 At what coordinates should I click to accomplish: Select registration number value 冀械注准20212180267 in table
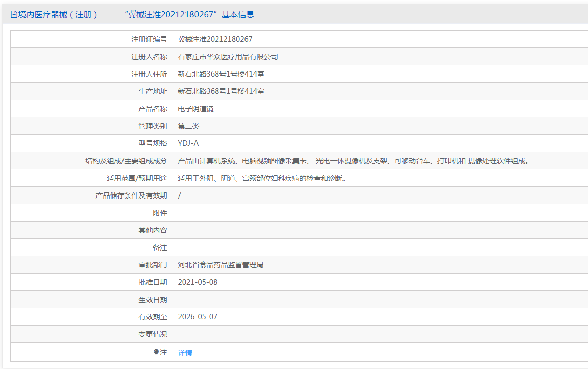click(215, 39)
